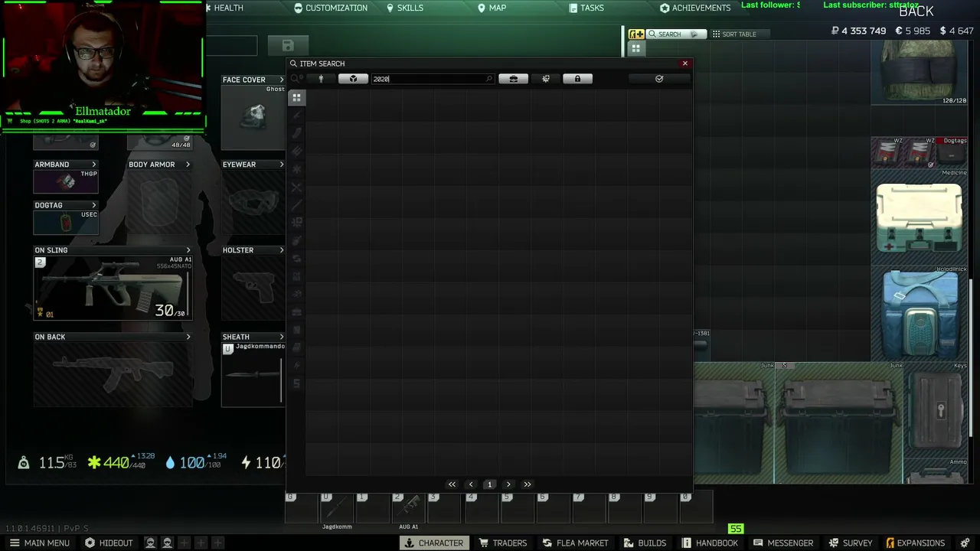
Task: Select the stash grid tab below Search
Action: coord(635,48)
